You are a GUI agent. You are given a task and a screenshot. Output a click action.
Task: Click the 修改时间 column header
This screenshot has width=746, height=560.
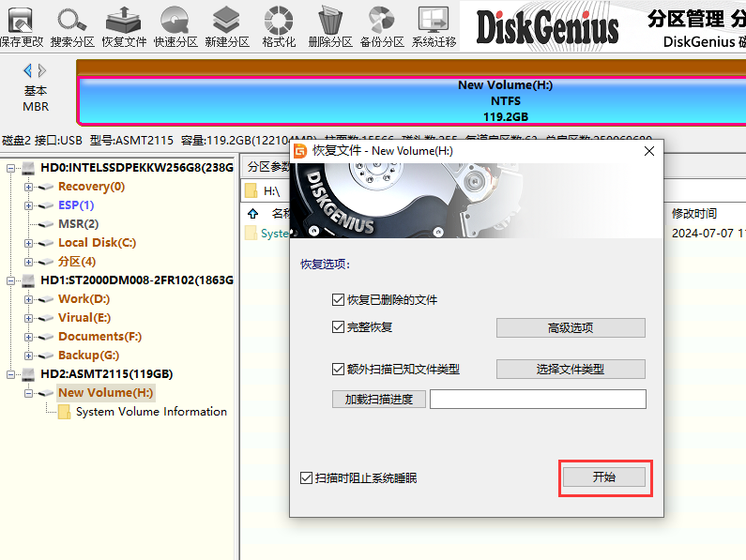(694, 214)
